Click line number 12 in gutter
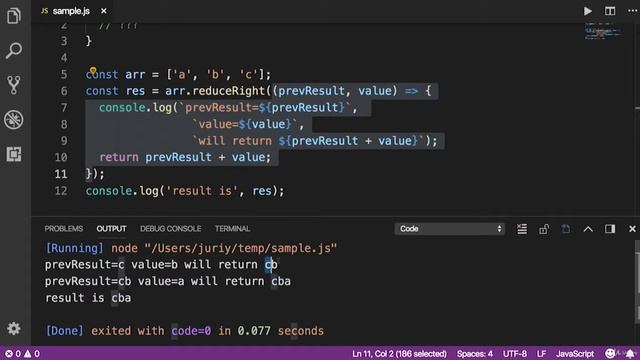 [61, 191]
